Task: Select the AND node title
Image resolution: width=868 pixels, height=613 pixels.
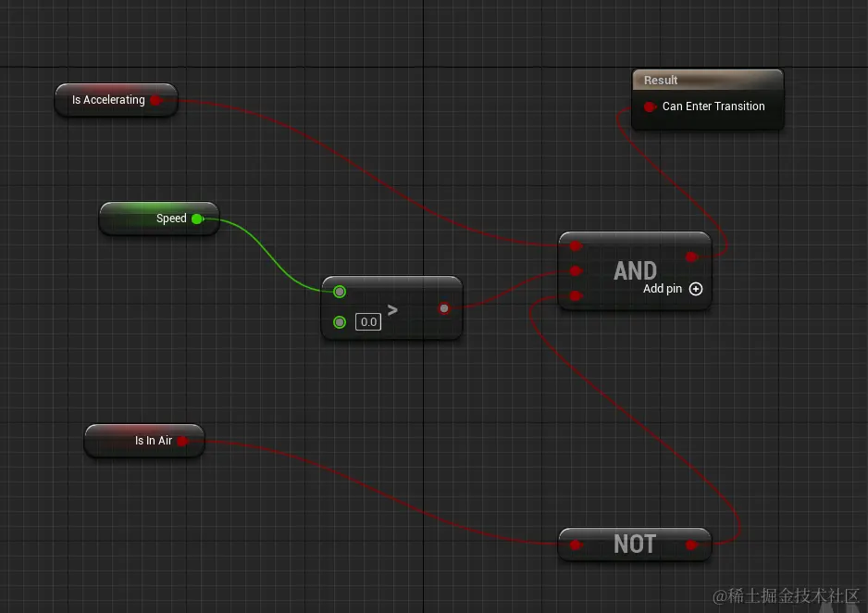Action: pyautogui.click(x=635, y=270)
